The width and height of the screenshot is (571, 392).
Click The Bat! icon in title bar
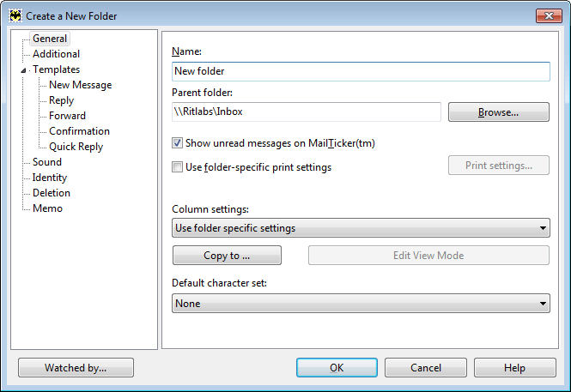(x=15, y=15)
